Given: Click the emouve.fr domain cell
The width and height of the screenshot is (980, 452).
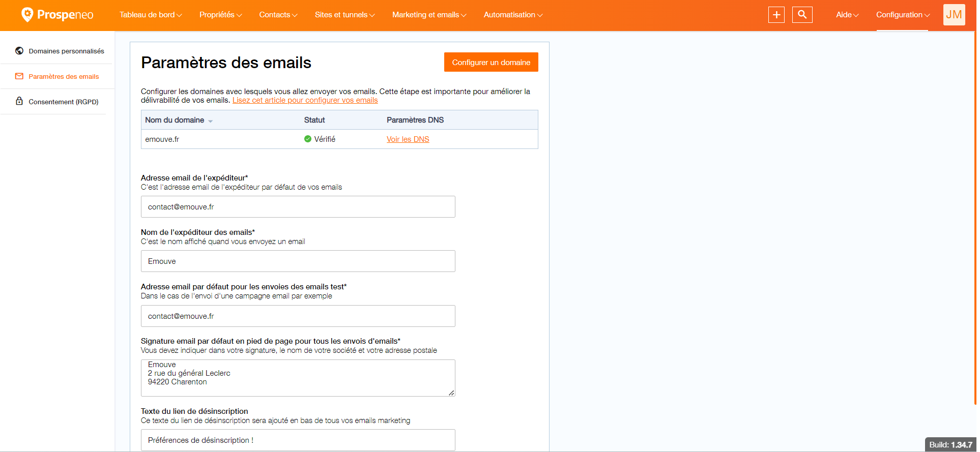Looking at the screenshot, I should coord(162,139).
